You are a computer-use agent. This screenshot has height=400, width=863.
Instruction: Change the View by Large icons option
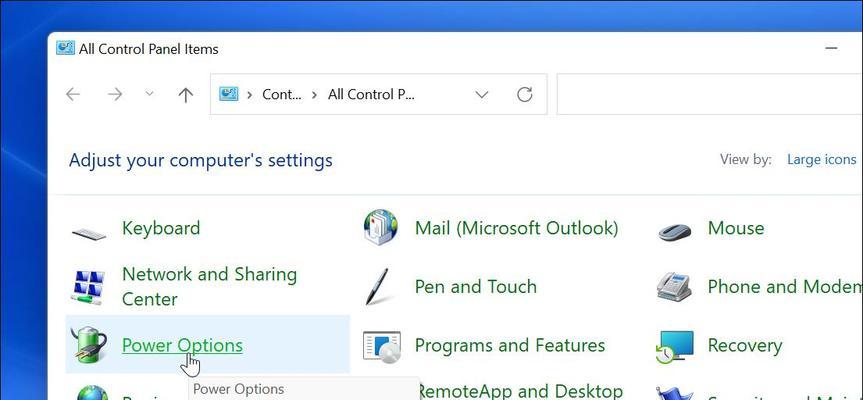pos(821,160)
